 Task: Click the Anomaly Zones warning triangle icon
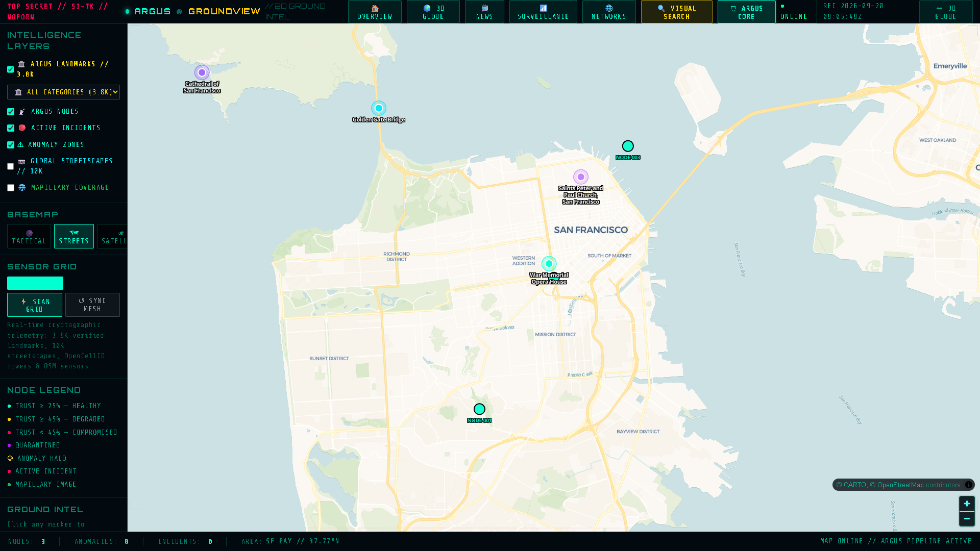(x=20, y=145)
